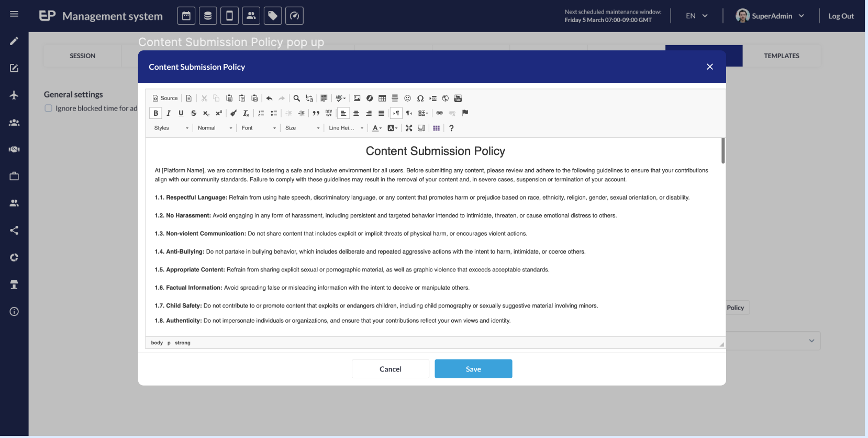
Task: Open the Styles dropdown
Action: [171, 128]
